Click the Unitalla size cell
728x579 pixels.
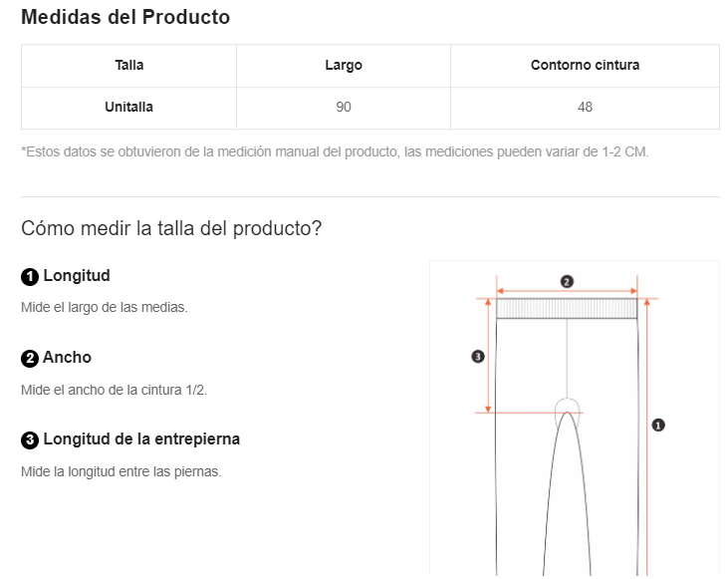(129, 108)
